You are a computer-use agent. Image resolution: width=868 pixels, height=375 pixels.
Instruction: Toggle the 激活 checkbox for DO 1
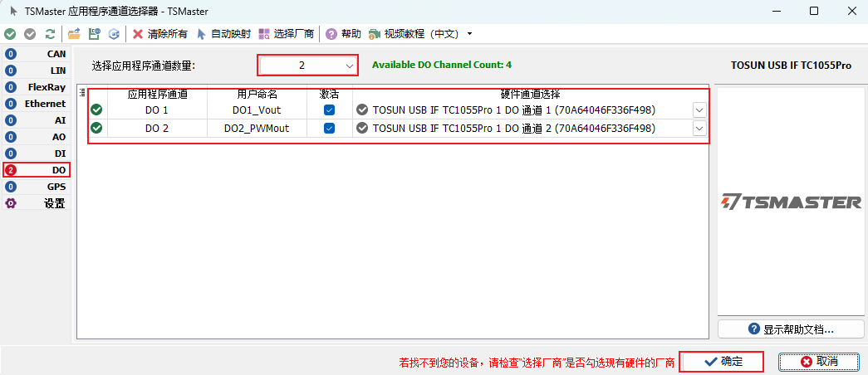coord(330,110)
